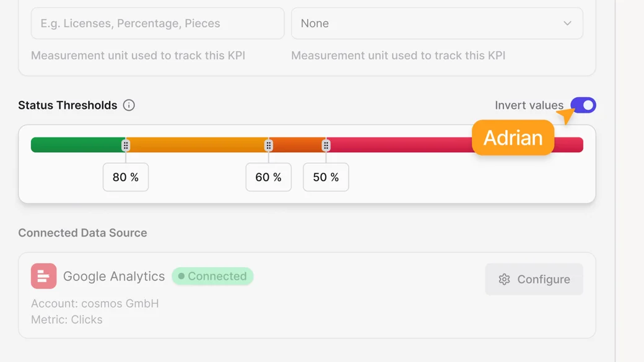Click the 60 % threshold drag handle
The height and width of the screenshot is (362, 644).
tap(268, 145)
